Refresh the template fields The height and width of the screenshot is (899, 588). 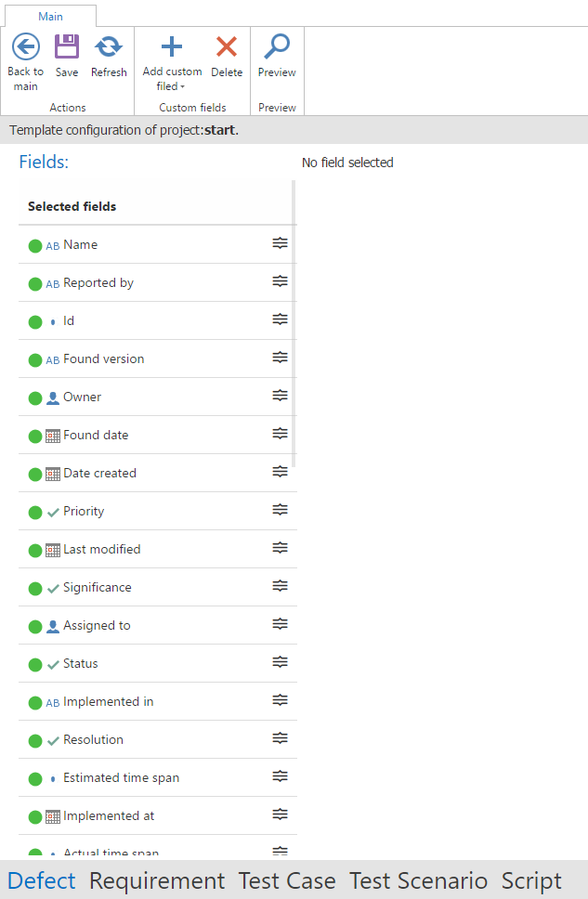(x=109, y=46)
